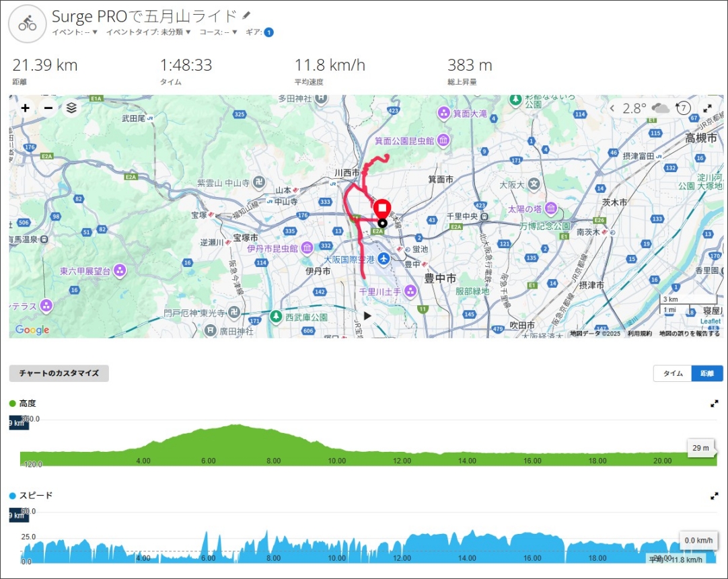728x579 pixels.
Task: Open the Google logo link on the map
Action: [x=32, y=330]
